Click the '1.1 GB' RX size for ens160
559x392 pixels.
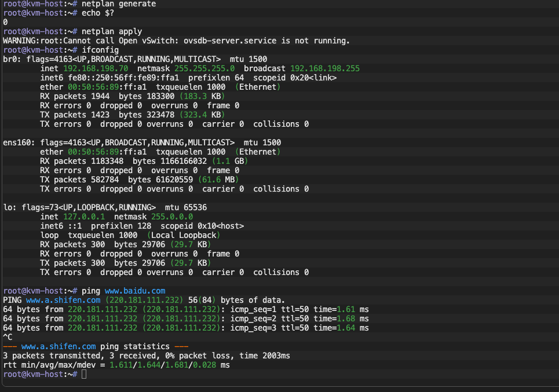pos(230,161)
